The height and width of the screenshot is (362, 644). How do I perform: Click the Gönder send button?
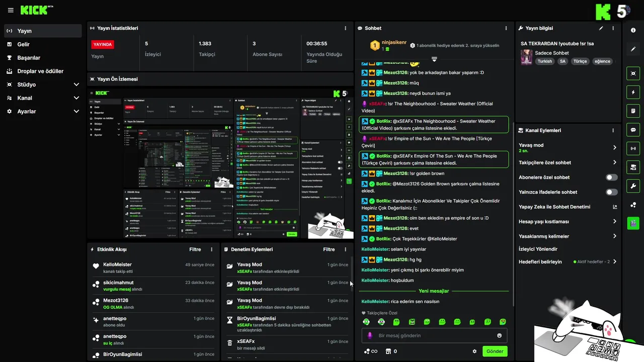pos(495,351)
